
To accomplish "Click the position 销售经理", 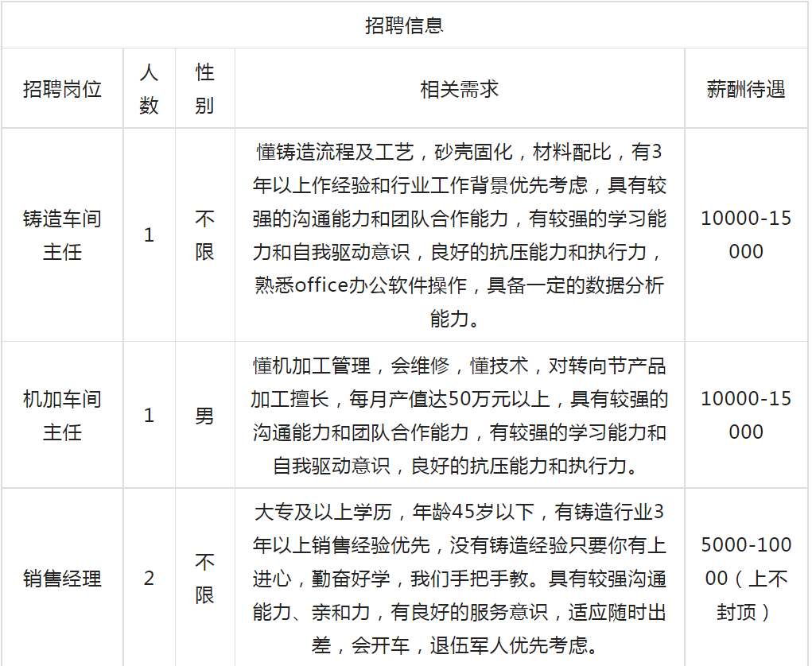I will 62,579.
